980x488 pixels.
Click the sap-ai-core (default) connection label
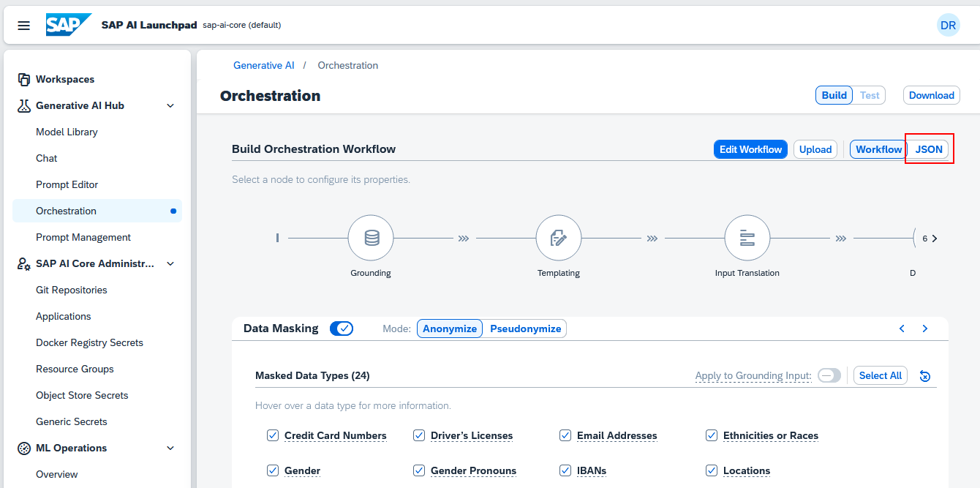[x=241, y=25]
